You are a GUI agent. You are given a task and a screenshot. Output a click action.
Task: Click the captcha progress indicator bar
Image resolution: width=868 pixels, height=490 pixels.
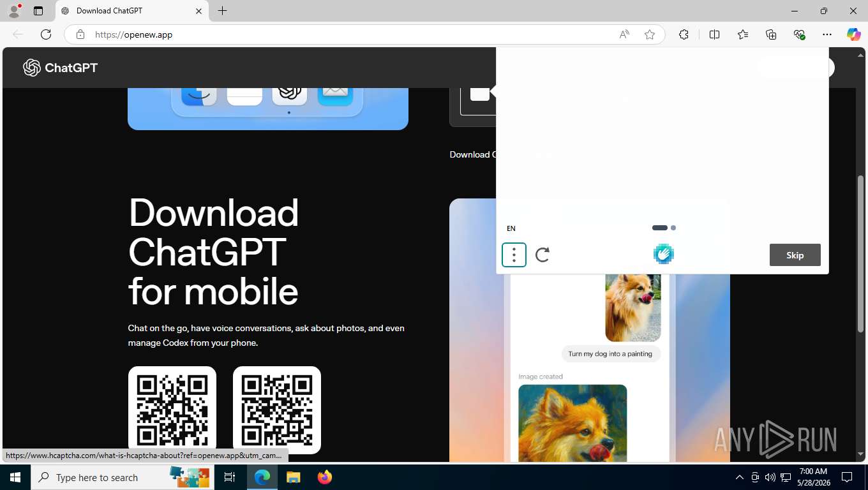[664, 228]
